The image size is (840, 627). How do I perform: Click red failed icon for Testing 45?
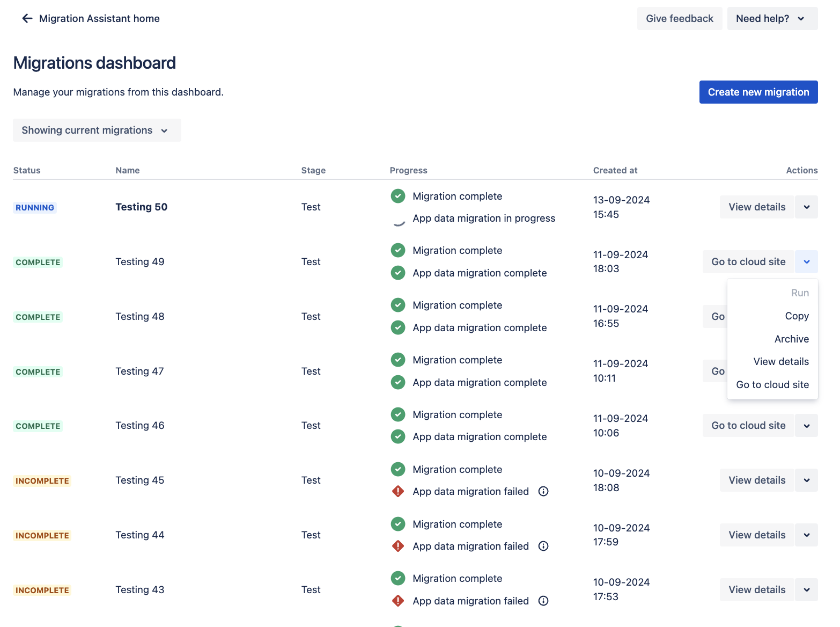[398, 492]
